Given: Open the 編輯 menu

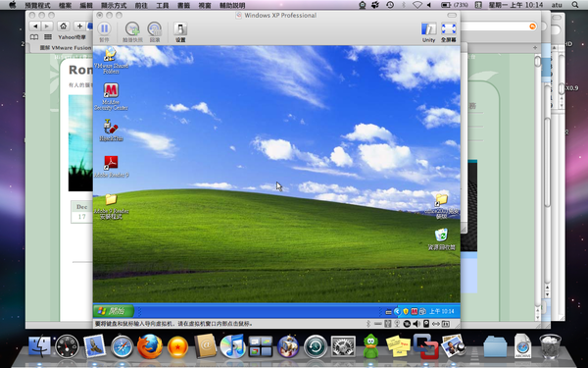Looking at the screenshot, I should point(86,5).
